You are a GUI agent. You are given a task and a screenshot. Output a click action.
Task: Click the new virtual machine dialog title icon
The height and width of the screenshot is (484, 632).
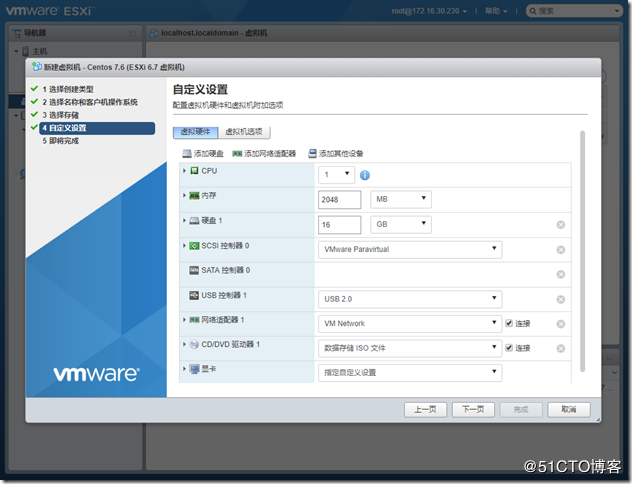coord(37,66)
